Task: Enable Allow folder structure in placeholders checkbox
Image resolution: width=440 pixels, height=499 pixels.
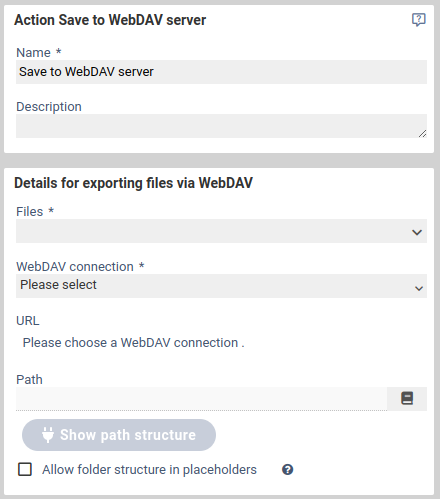Action: [x=25, y=469]
